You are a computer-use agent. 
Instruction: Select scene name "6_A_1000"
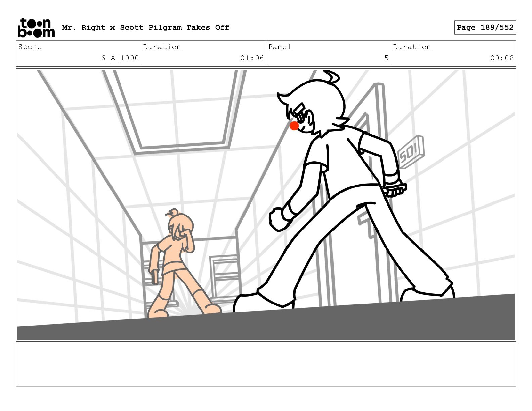(x=120, y=58)
